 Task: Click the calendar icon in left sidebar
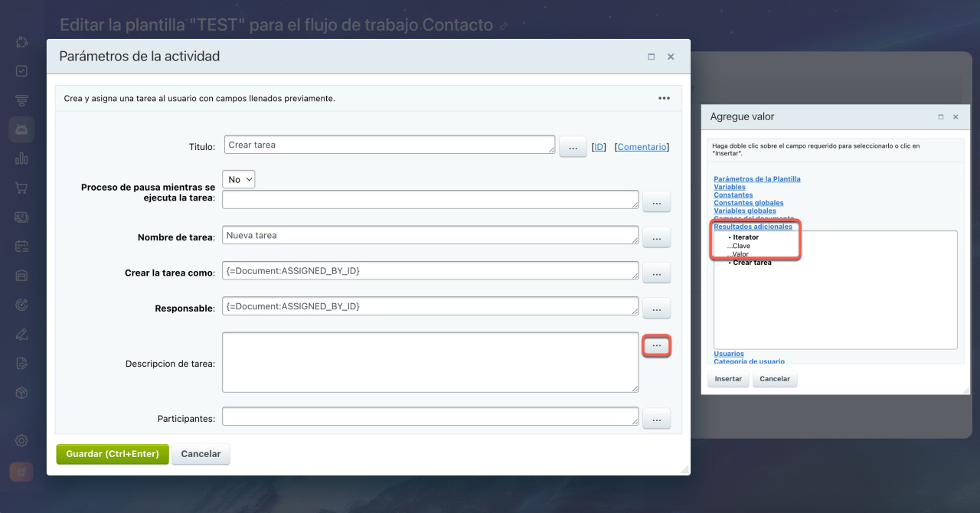click(21, 246)
